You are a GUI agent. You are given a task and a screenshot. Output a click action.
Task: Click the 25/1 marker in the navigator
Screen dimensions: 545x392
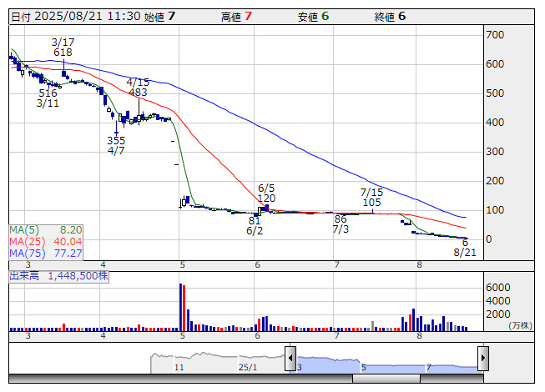[x=248, y=367]
